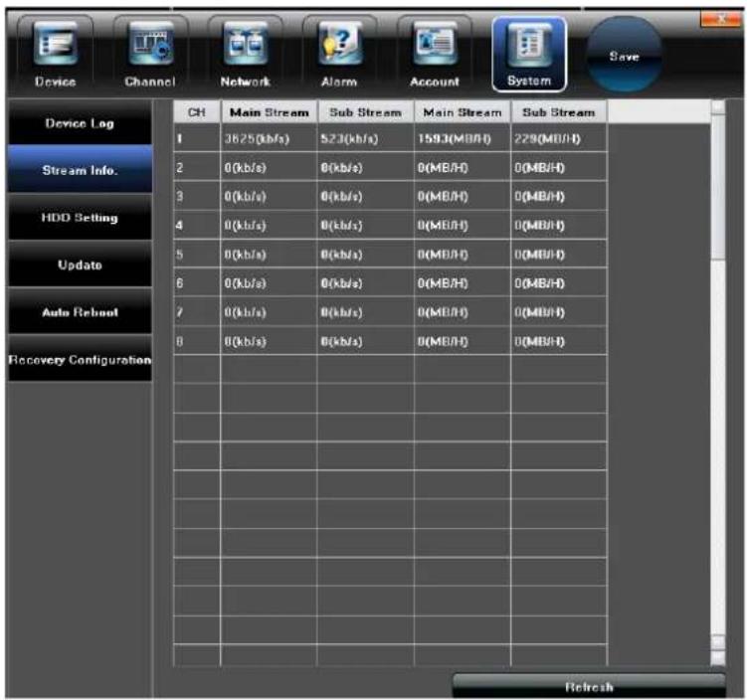Open the Account settings icon
This screenshot has width=747, height=700.
[435, 55]
